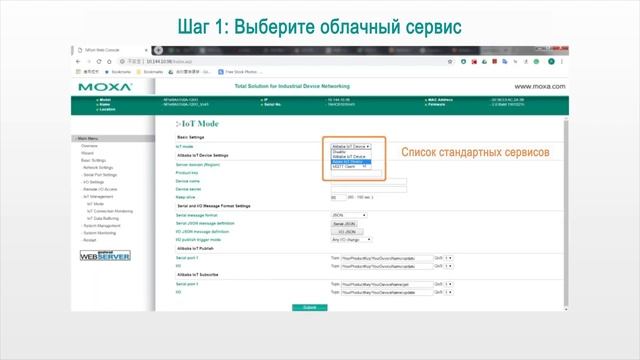Open QoS dropdown for Publish I/O
Screen dimensions: 640x360
[449, 267]
